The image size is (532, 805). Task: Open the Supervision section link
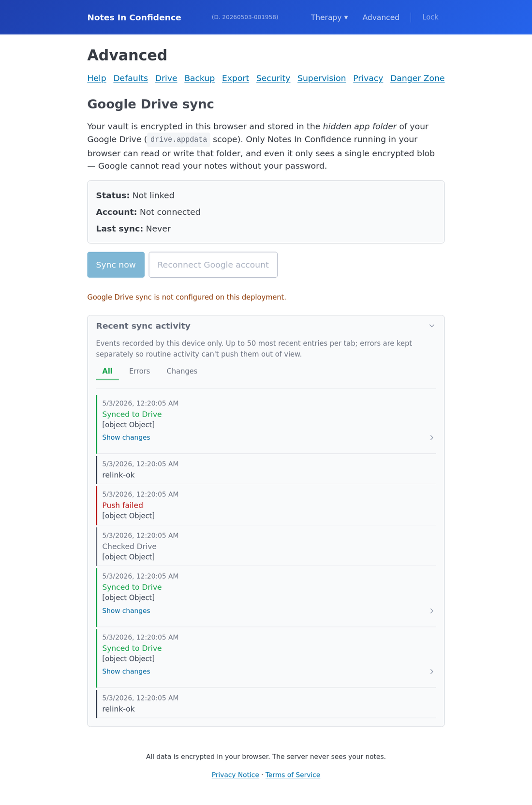point(322,78)
